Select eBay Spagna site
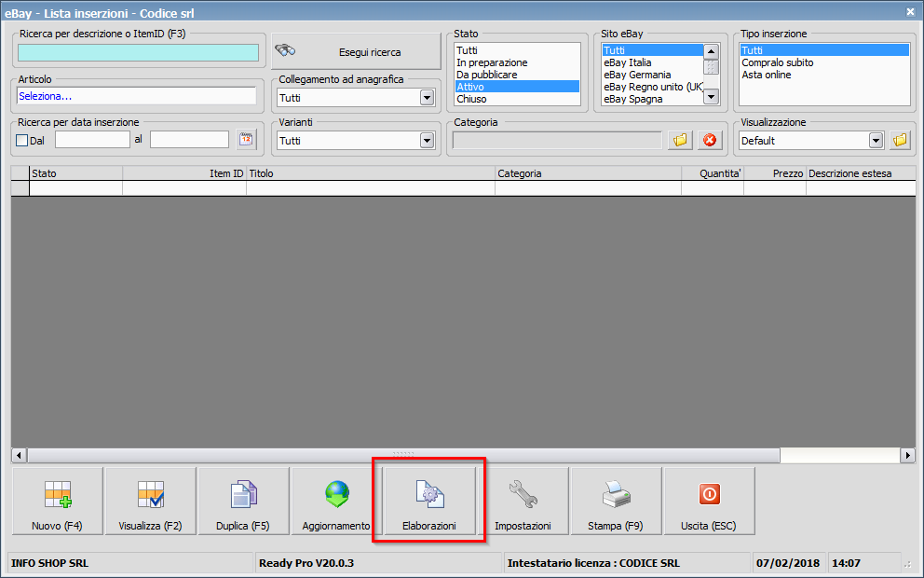 [652, 99]
